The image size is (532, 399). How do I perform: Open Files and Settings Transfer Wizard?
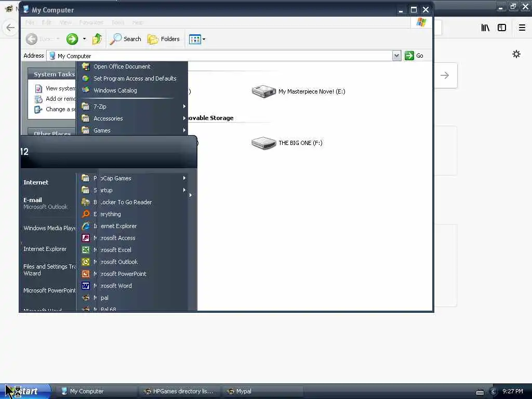49,270
